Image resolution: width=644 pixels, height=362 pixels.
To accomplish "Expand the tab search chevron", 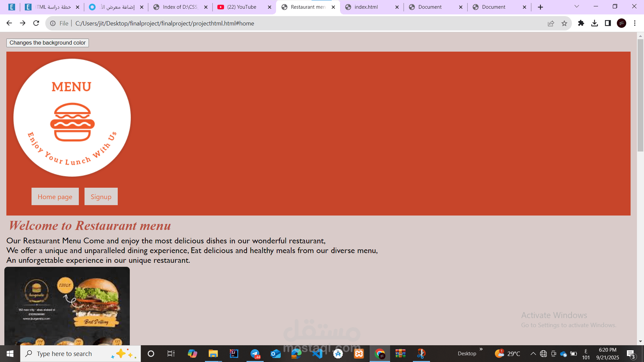I will click(x=577, y=6).
